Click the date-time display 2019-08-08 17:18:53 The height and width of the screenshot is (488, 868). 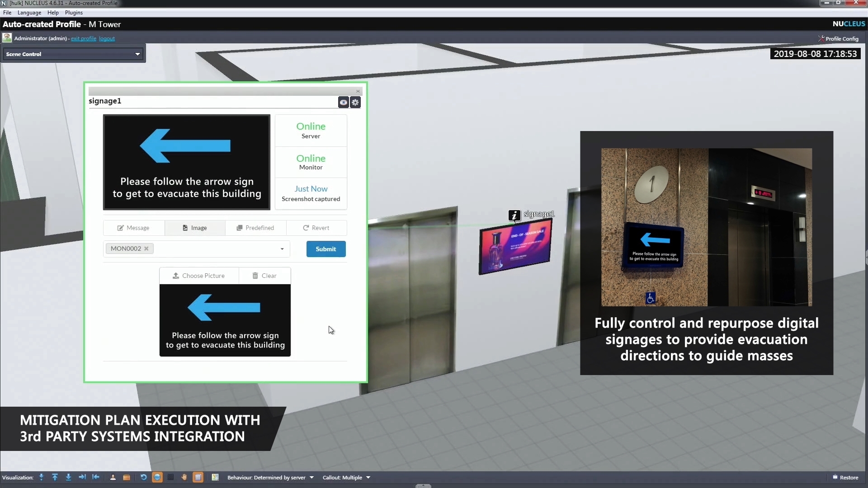(815, 54)
